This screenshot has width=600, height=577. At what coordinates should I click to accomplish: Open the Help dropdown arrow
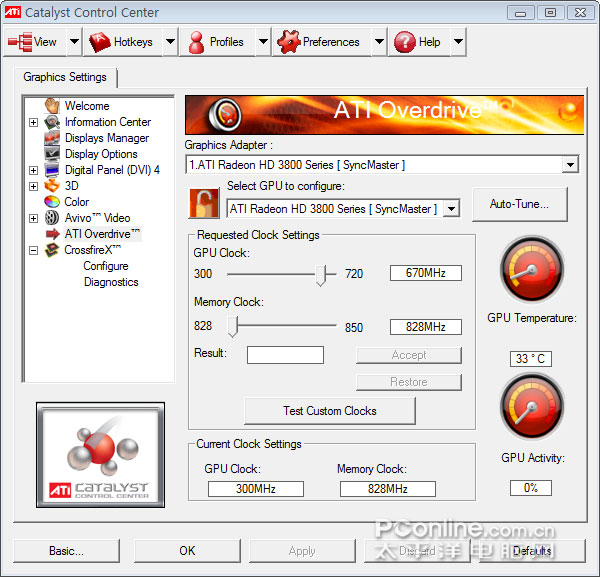[x=458, y=42]
